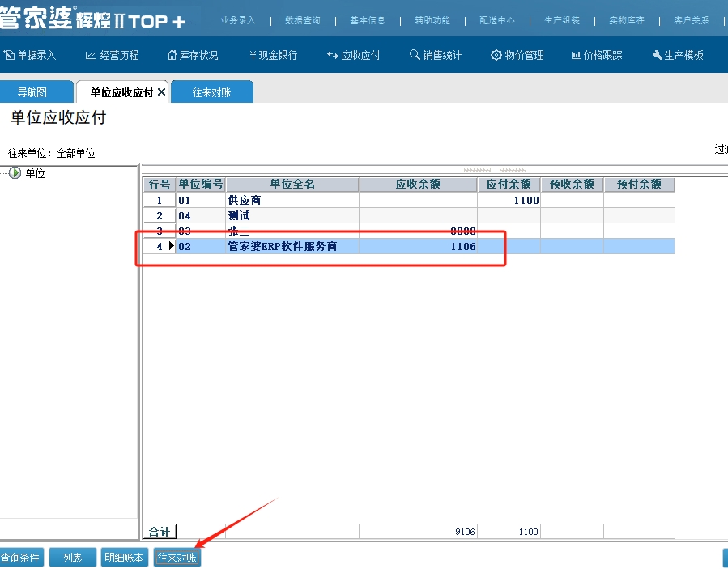The height and width of the screenshot is (573, 728).
Task: Click the 价格跟踪 bar chart icon
Action: 576,56
